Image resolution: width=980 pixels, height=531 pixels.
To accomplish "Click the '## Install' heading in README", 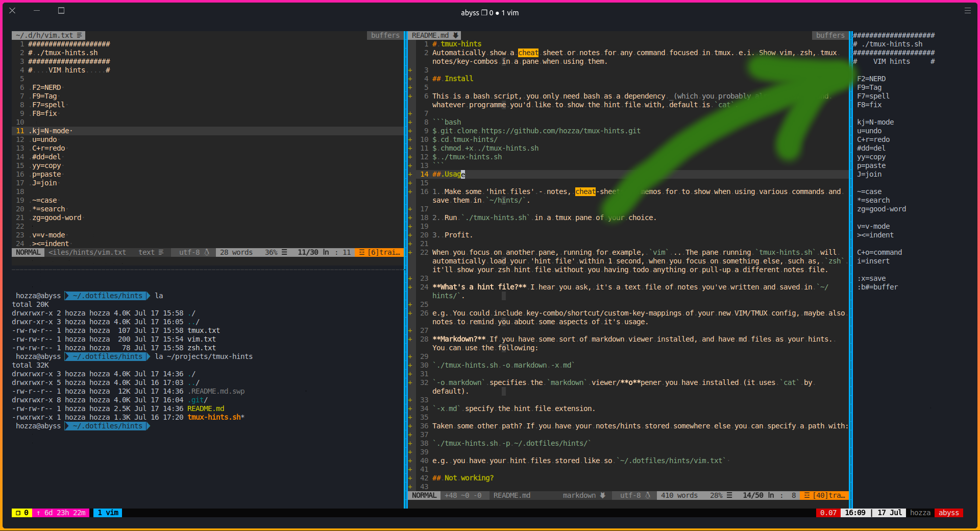I will pos(453,79).
